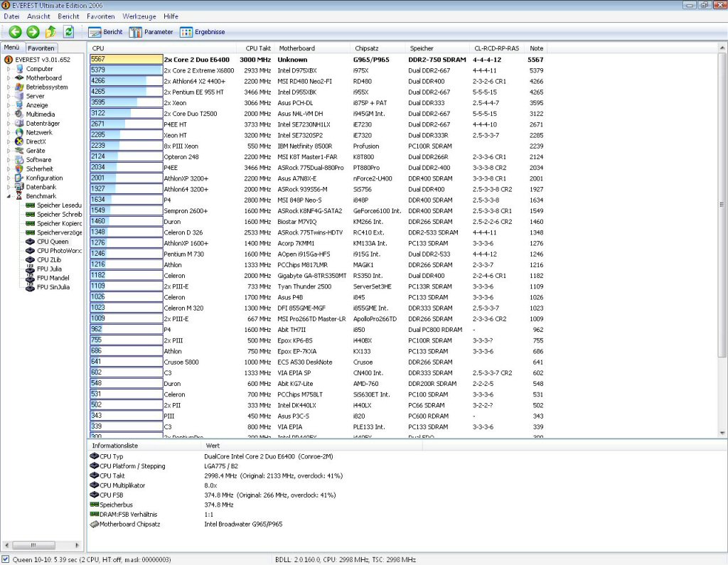
Task: Open the FPU SinJulia benchmark
Action: point(48,287)
